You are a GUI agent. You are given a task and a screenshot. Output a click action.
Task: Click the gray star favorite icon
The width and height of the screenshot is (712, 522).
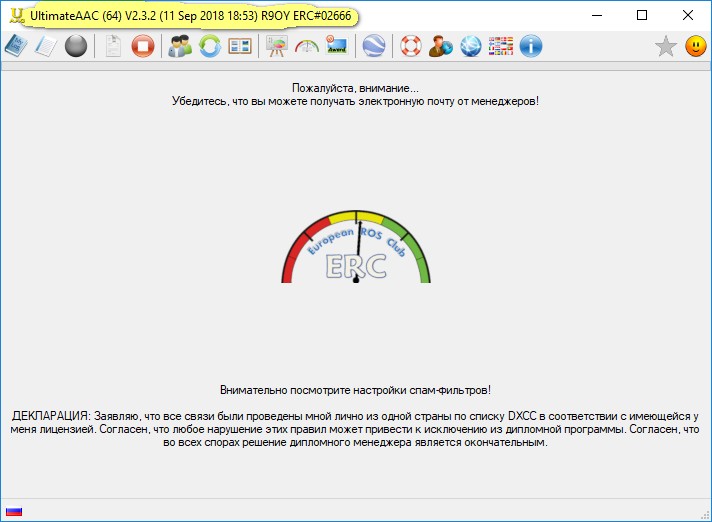[x=665, y=46]
